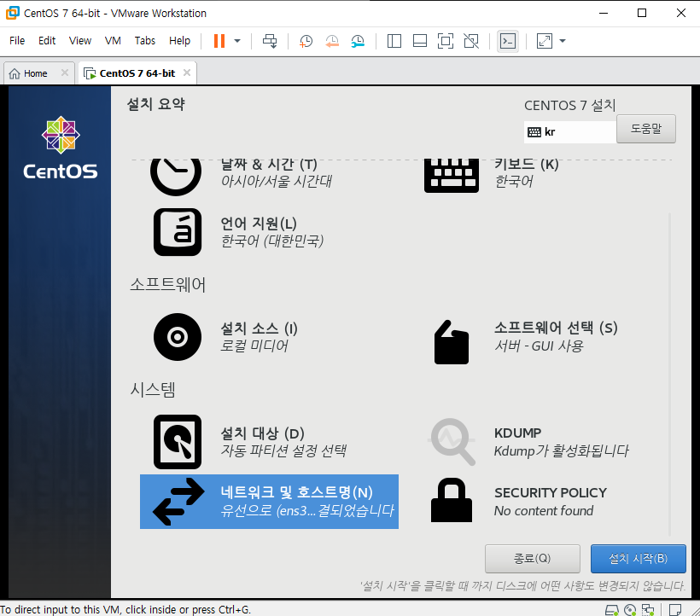Click the hard disk status bar icon

click(x=611, y=610)
